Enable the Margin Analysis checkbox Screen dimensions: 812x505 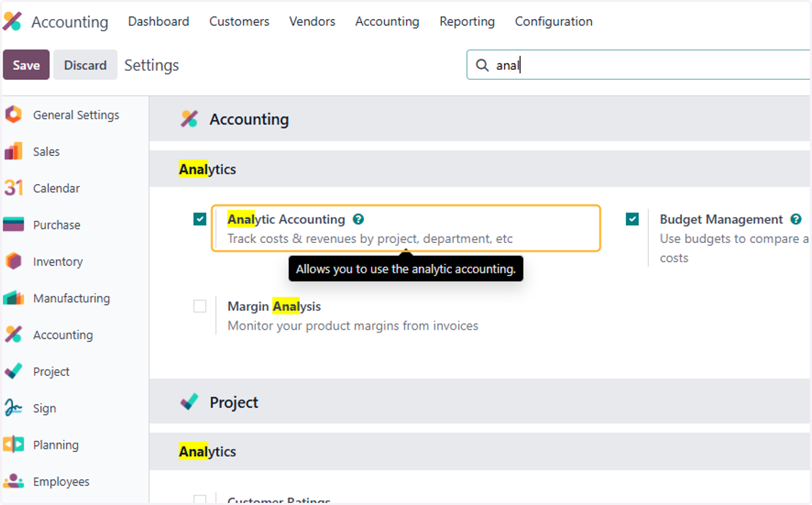200,306
